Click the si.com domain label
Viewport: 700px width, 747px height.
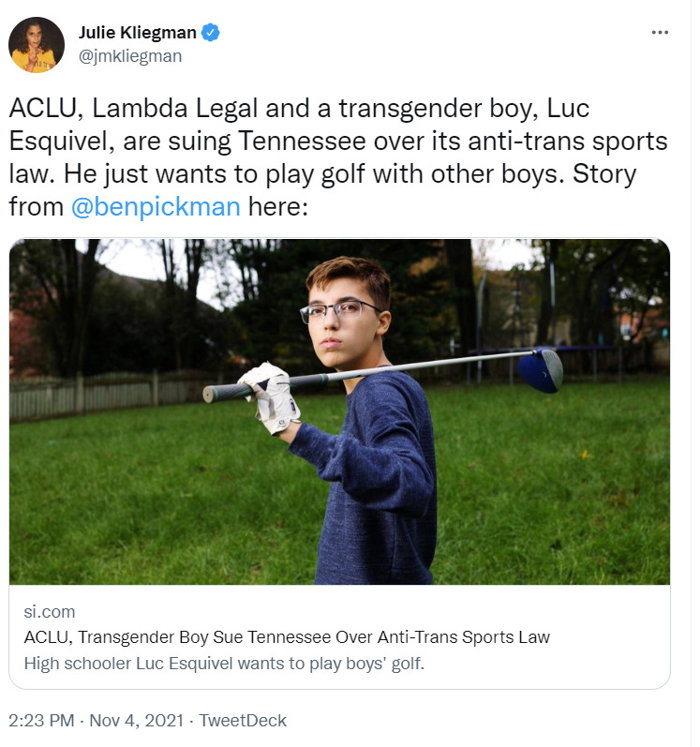pos(50,612)
